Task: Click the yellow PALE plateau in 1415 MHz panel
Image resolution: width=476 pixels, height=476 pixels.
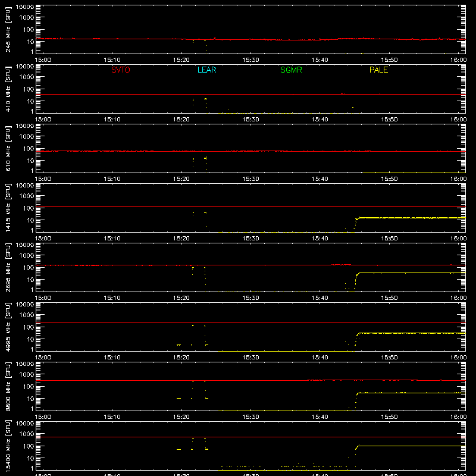Action: (x=412, y=218)
